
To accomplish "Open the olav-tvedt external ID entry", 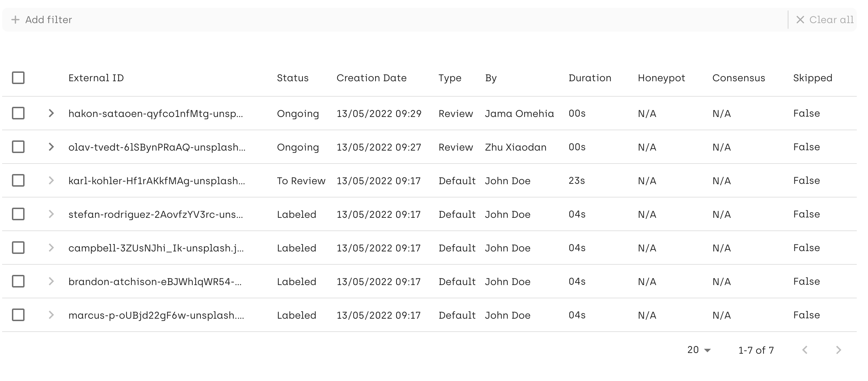I will pos(156,147).
